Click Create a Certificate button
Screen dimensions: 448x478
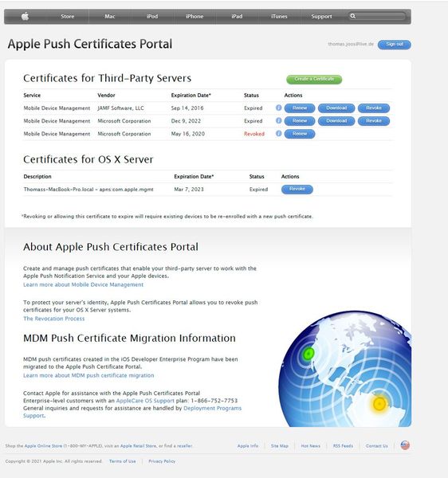pyautogui.click(x=314, y=79)
